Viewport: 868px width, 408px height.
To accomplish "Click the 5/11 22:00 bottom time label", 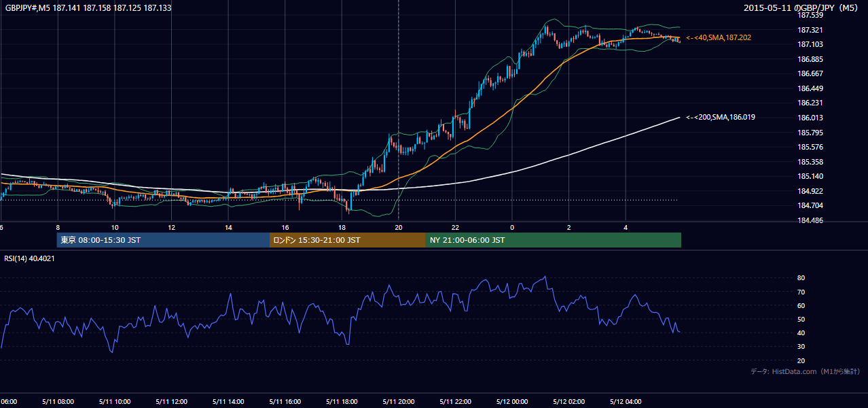I will coord(455,402).
